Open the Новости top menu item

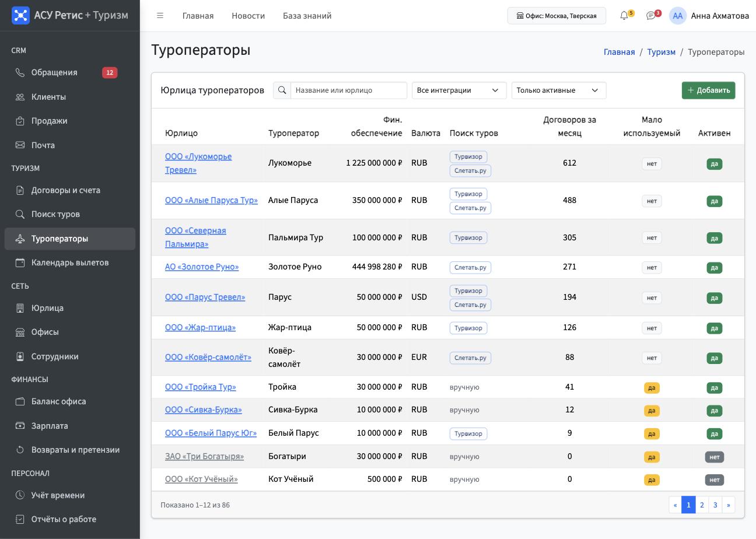pos(248,16)
